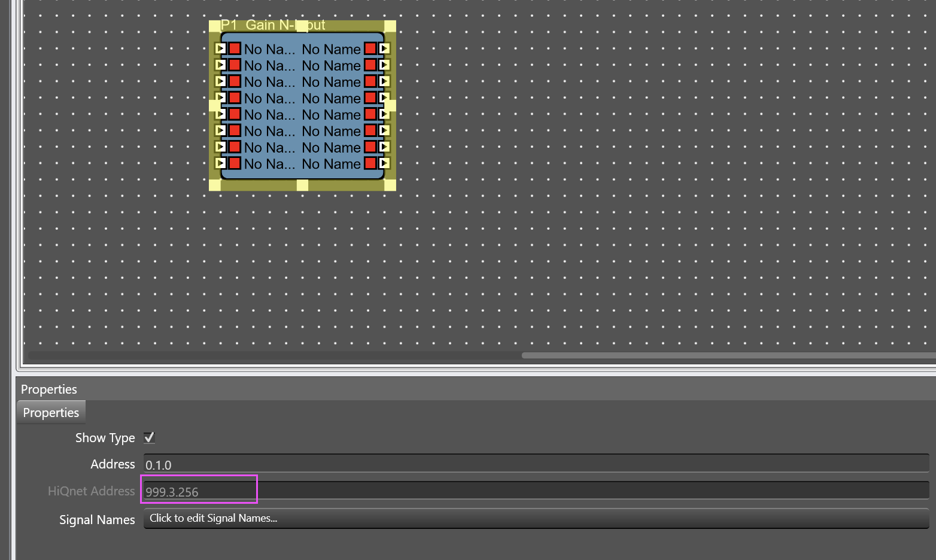Click the Properties panel header
Viewport: 936px width, 560px height.
(49, 389)
